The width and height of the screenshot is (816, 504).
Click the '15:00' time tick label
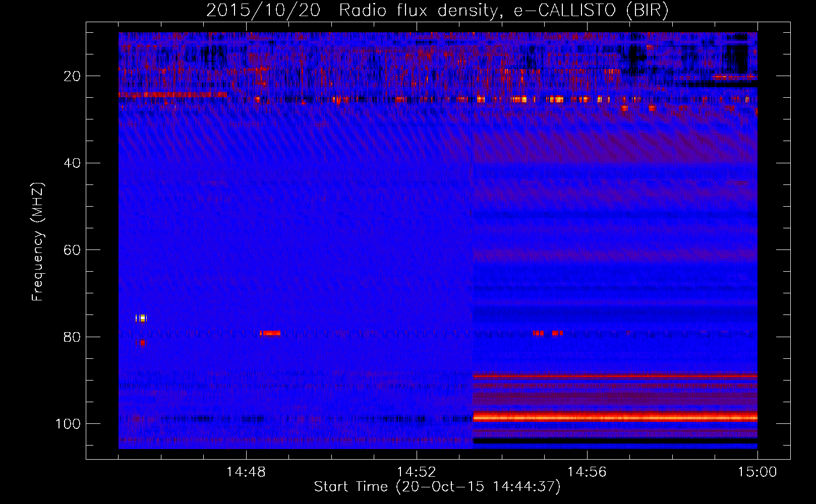point(757,472)
